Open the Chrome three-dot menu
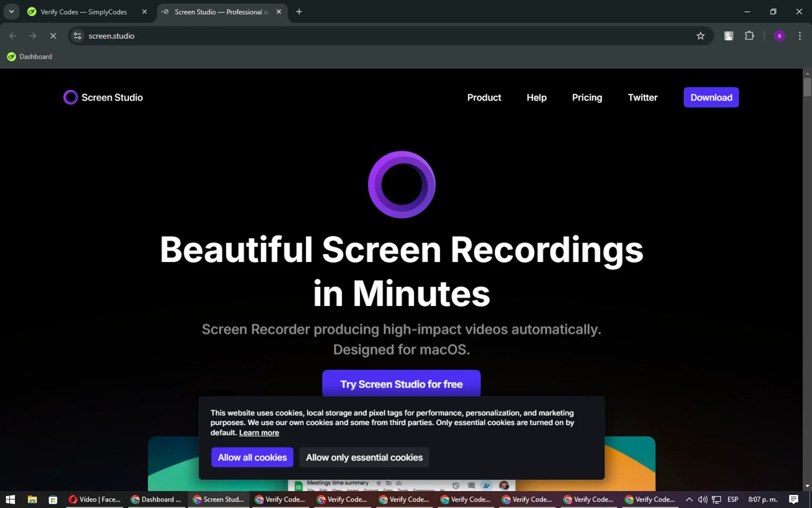The width and height of the screenshot is (812, 508). pyautogui.click(x=800, y=36)
